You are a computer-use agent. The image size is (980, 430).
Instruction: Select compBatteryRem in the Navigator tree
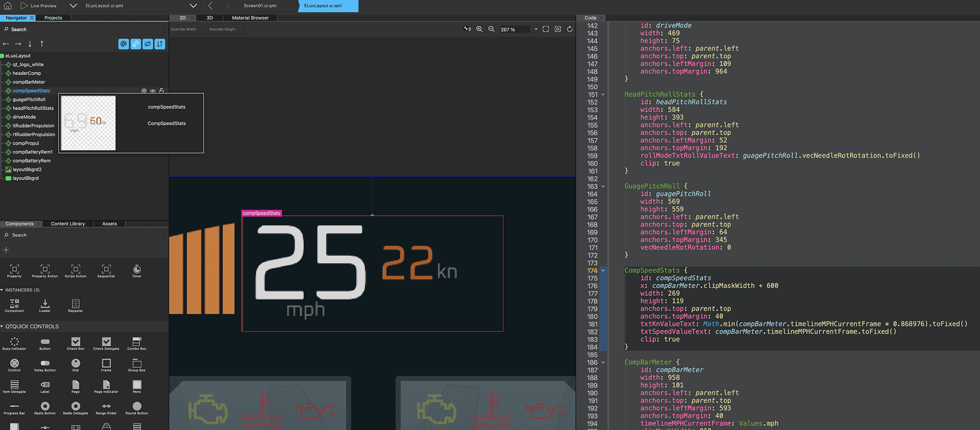(32, 161)
